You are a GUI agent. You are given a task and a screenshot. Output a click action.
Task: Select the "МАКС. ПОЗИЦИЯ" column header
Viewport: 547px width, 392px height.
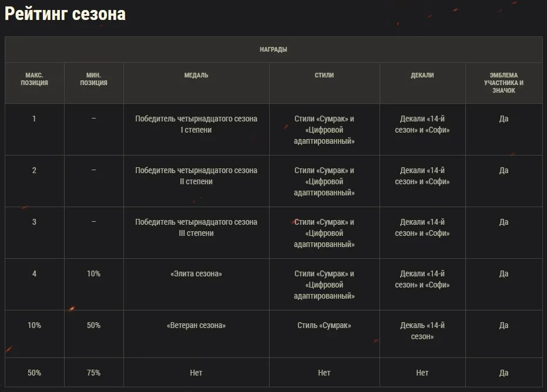tap(34, 79)
